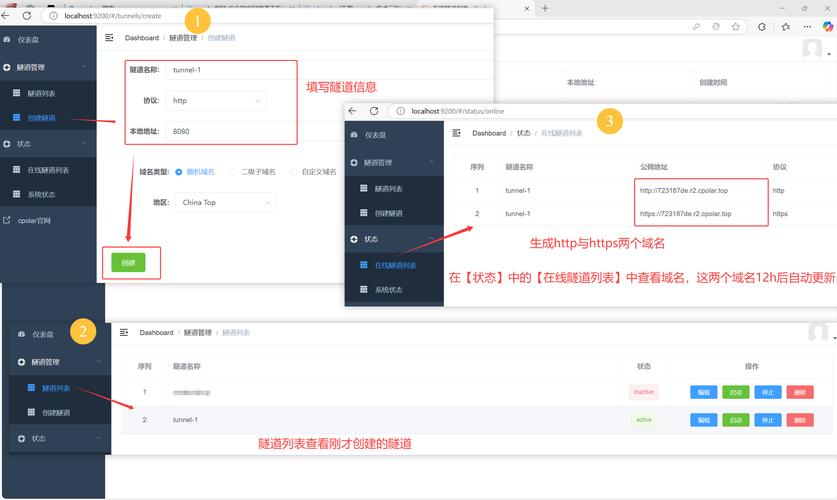
Task: Toggle the sidebar with the hamburger icon in the tunnel list window
Action: pos(124,332)
